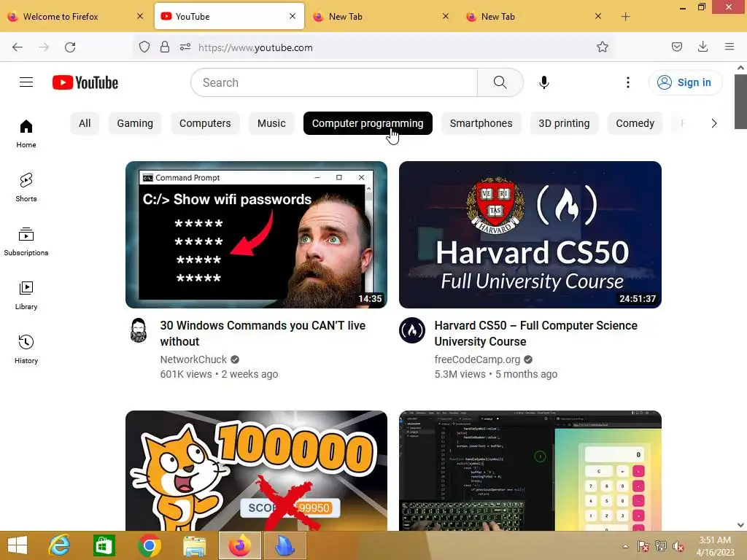This screenshot has height=560, width=747.
Task: Visit NetworkChuck channel name link
Action: point(193,359)
